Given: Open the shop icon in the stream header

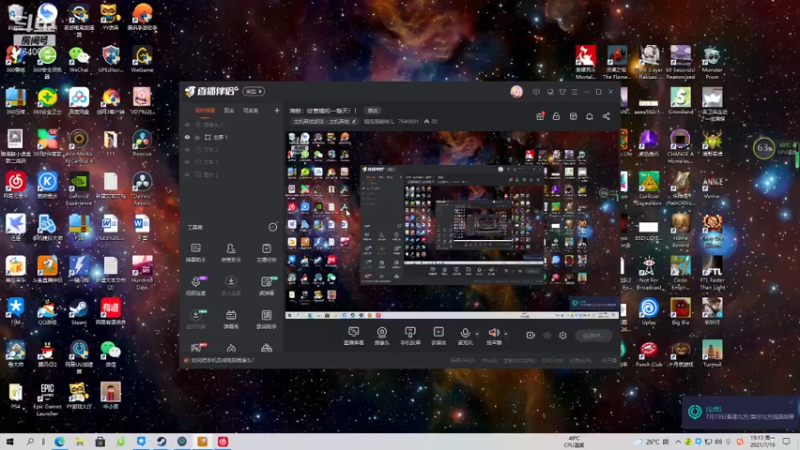Looking at the screenshot, I should tap(573, 116).
